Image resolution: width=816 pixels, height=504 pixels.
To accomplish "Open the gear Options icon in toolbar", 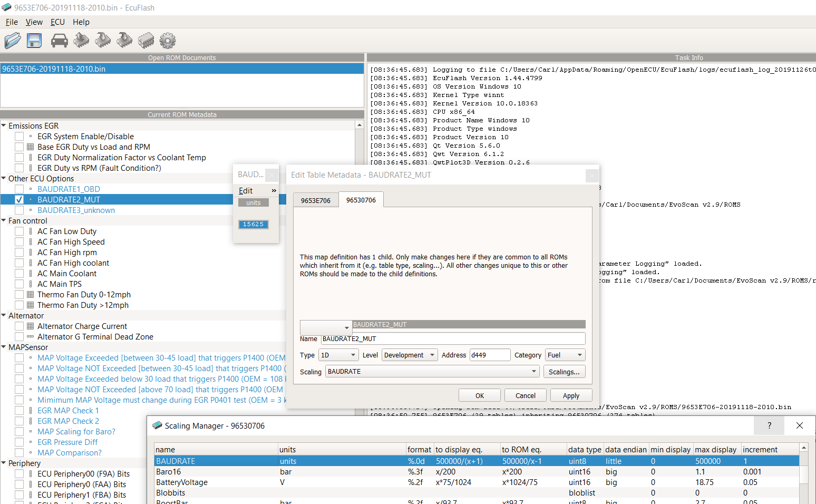I will 168,41.
